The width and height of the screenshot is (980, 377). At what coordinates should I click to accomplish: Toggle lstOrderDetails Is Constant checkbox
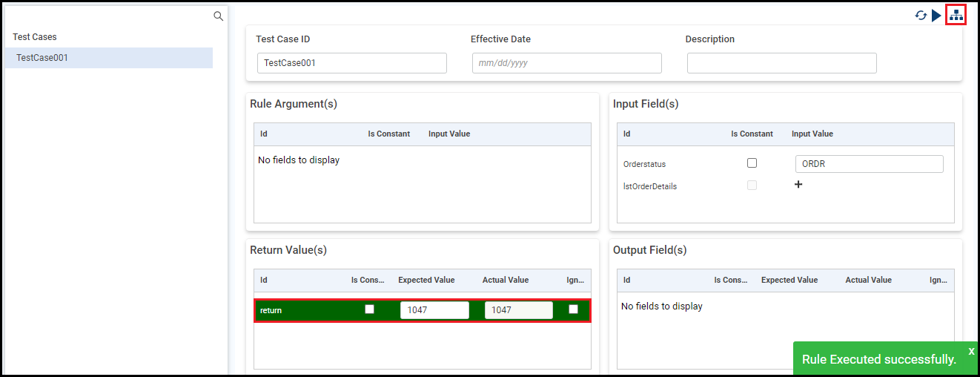(752, 186)
